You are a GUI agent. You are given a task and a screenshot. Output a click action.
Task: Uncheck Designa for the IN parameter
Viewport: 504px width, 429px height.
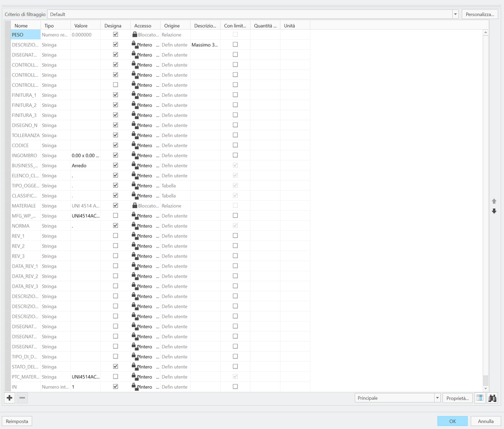coord(116,387)
